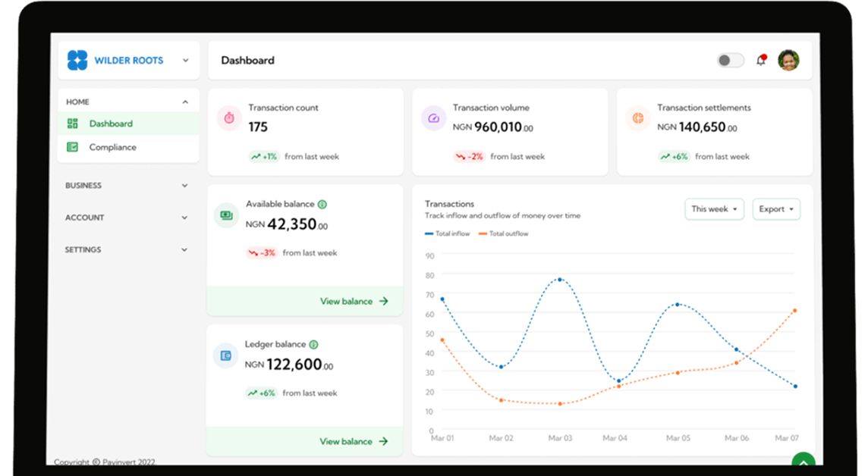Toggle the Total outflow chart legend

pyautogui.click(x=505, y=233)
